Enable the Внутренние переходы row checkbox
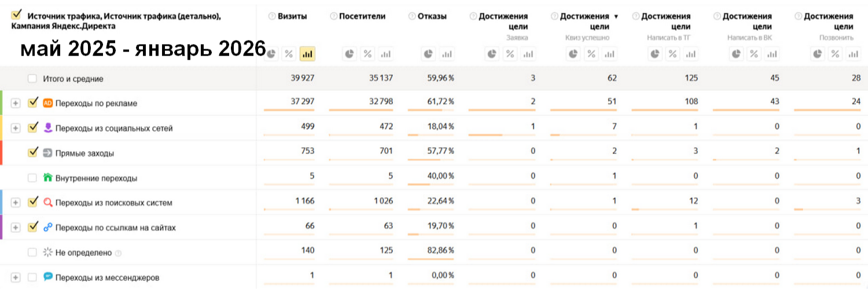 tap(32, 178)
